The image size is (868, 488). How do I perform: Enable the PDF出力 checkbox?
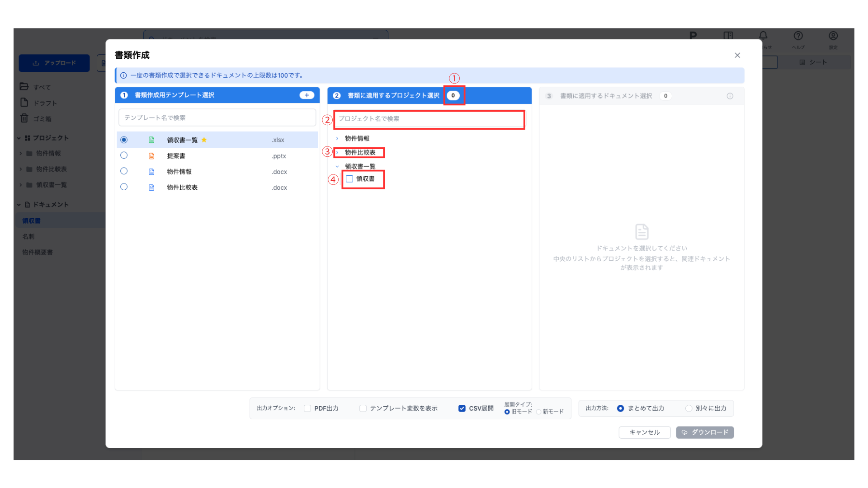click(307, 408)
